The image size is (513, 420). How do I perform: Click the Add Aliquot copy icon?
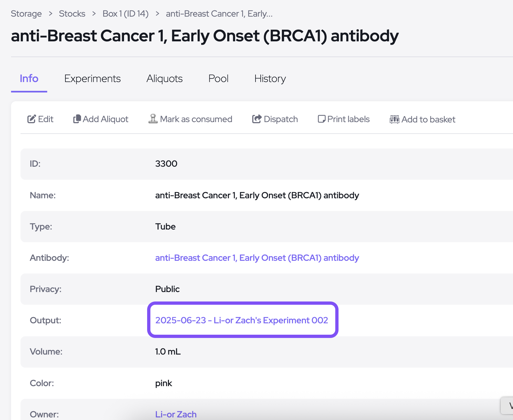tap(77, 119)
